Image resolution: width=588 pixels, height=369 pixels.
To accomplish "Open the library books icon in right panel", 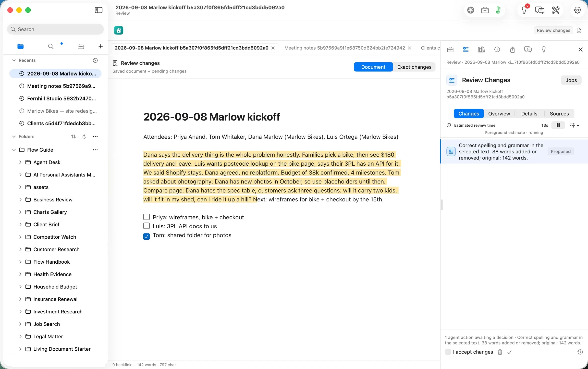I will (481, 49).
